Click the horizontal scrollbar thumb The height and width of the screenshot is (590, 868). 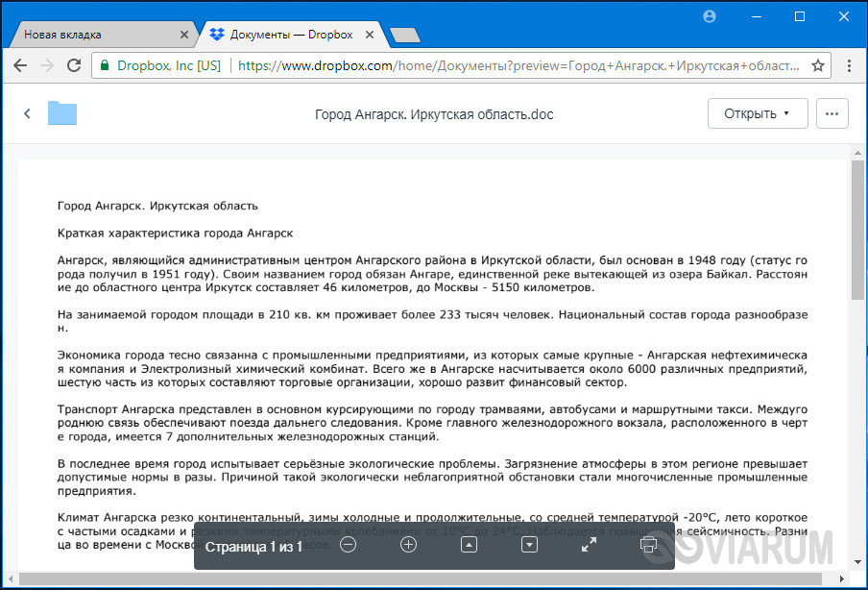(x=421, y=578)
